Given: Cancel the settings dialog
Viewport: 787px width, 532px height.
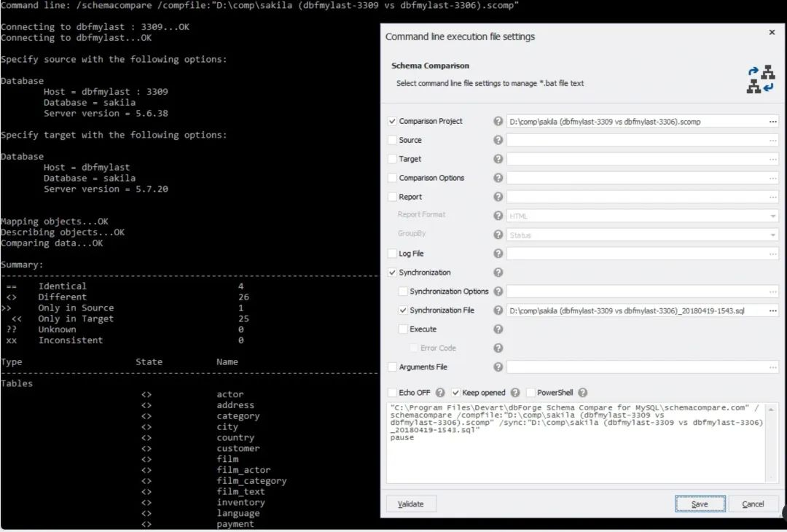Looking at the screenshot, I should 753,503.
